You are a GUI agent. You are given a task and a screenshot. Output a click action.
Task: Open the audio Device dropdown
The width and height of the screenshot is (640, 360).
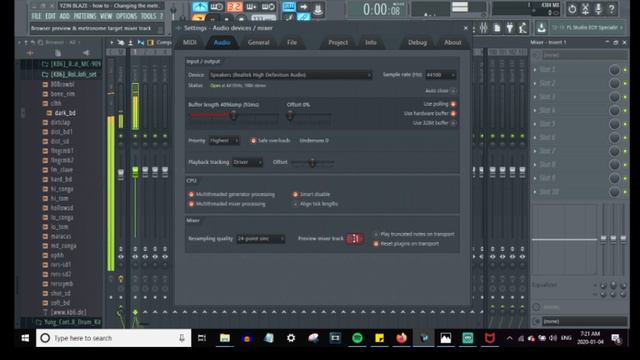click(290, 75)
